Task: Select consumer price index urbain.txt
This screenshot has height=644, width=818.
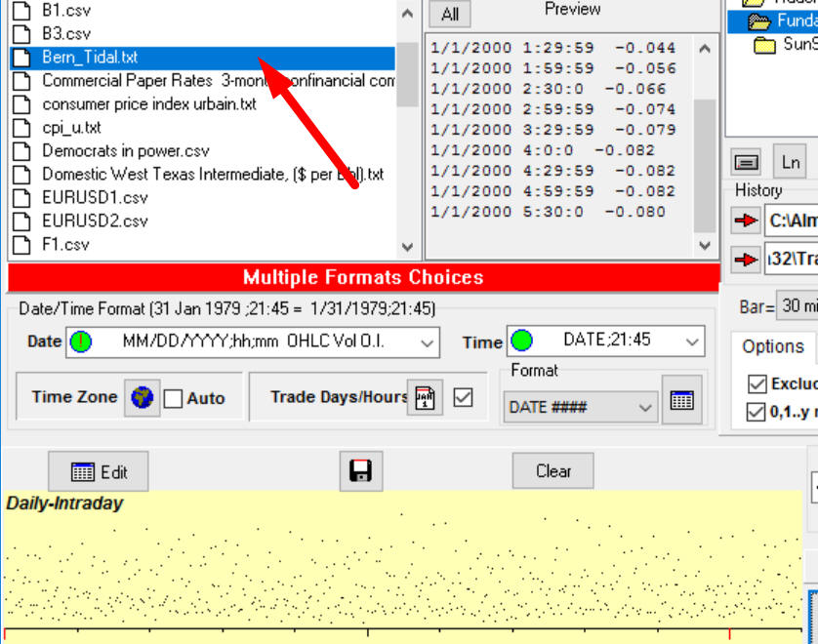Action: coord(149,104)
